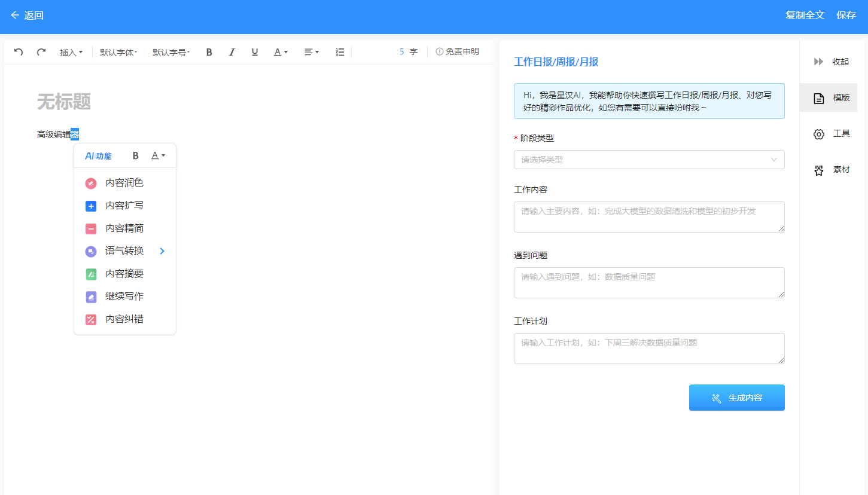
Task: Toggle underline formatting in toolbar
Action: click(255, 52)
